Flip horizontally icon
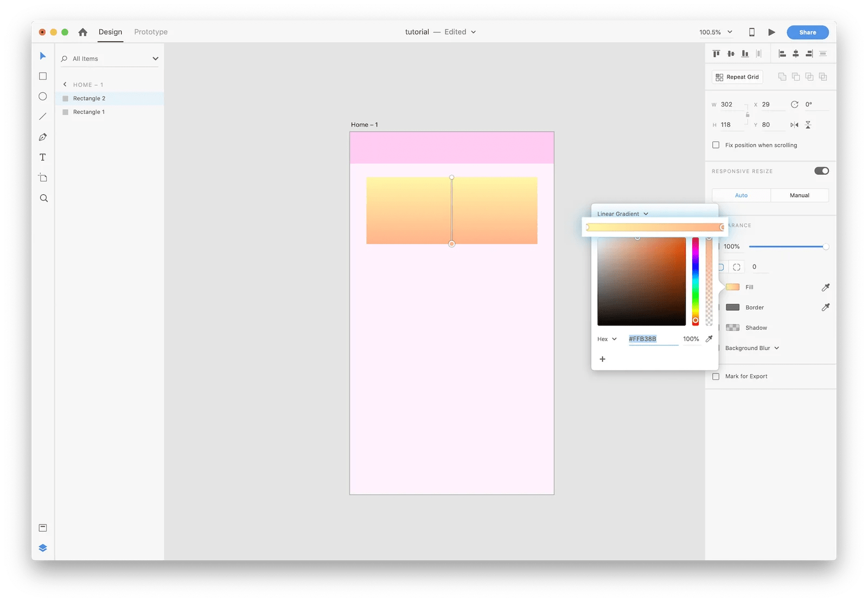The height and width of the screenshot is (602, 868). (x=794, y=125)
